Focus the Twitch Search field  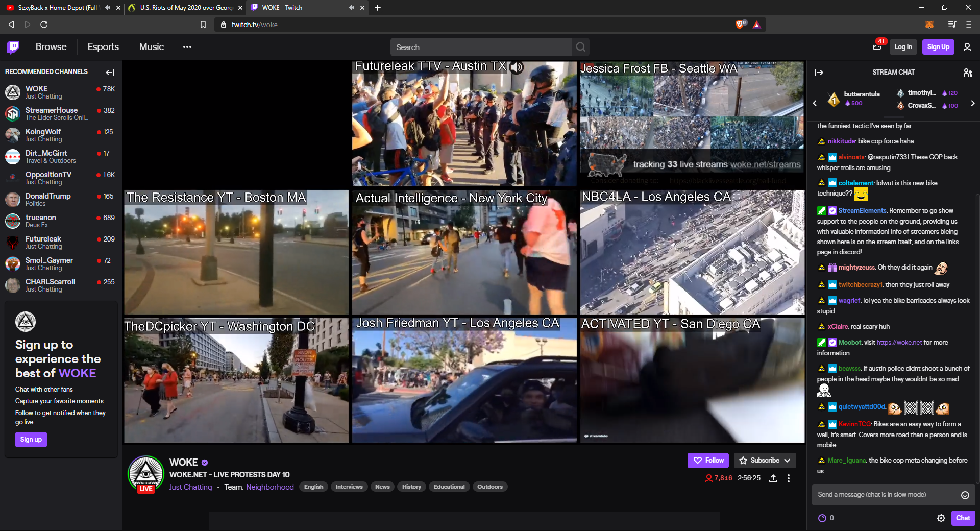(481, 47)
